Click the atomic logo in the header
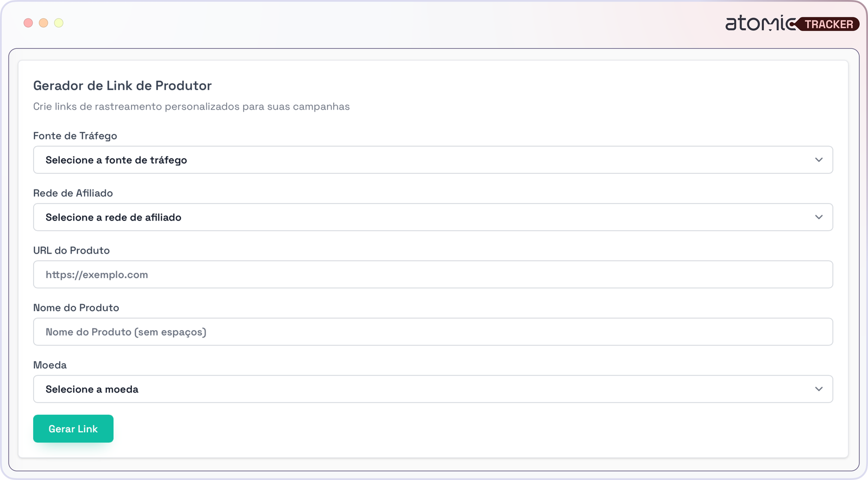 tap(759, 23)
